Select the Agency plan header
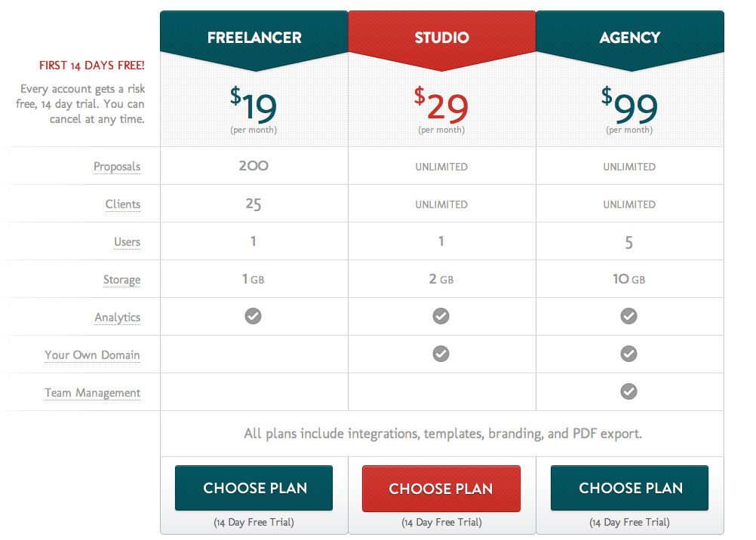Viewport: 756px width, 540px height. click(x=630, y=38)
